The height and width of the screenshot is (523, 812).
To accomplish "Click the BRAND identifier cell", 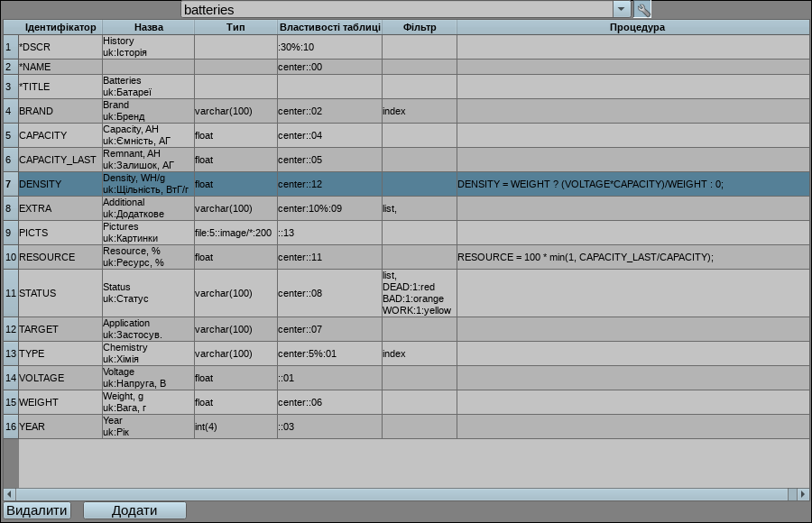I will click(x=60, y=111).
